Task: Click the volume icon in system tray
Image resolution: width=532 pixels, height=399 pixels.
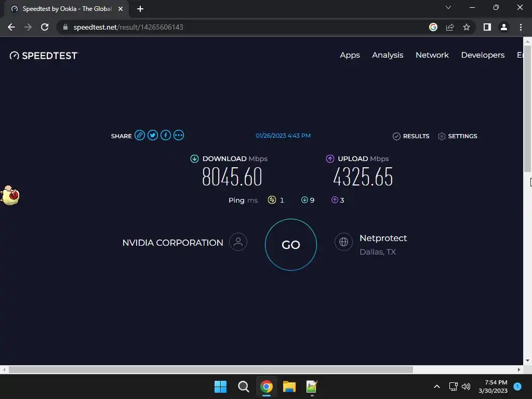Action: (466, 387)
